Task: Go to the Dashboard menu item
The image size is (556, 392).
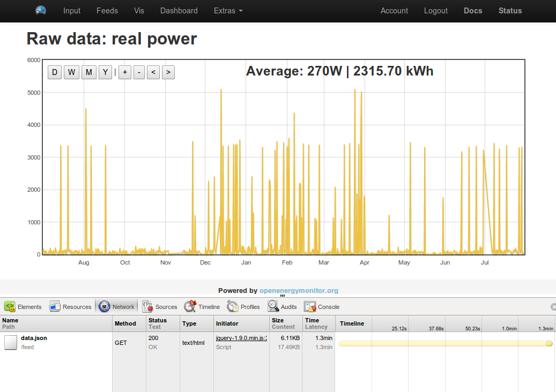Action: [x=179, y=11]
